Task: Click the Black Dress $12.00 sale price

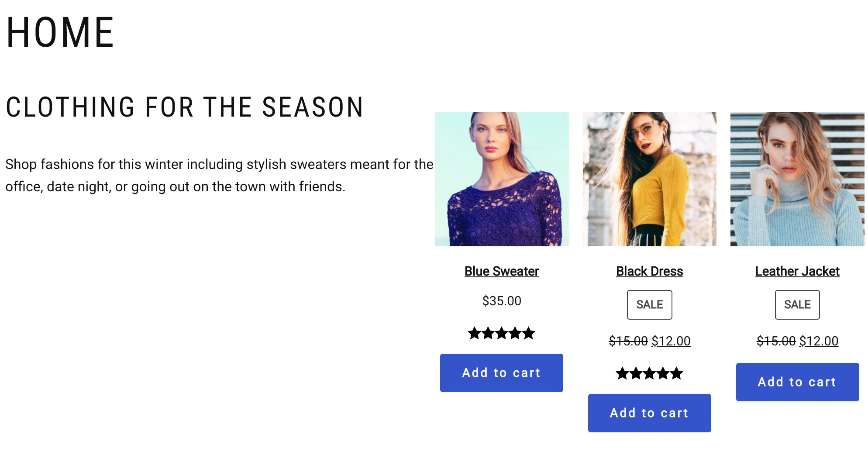Action: 671,341
